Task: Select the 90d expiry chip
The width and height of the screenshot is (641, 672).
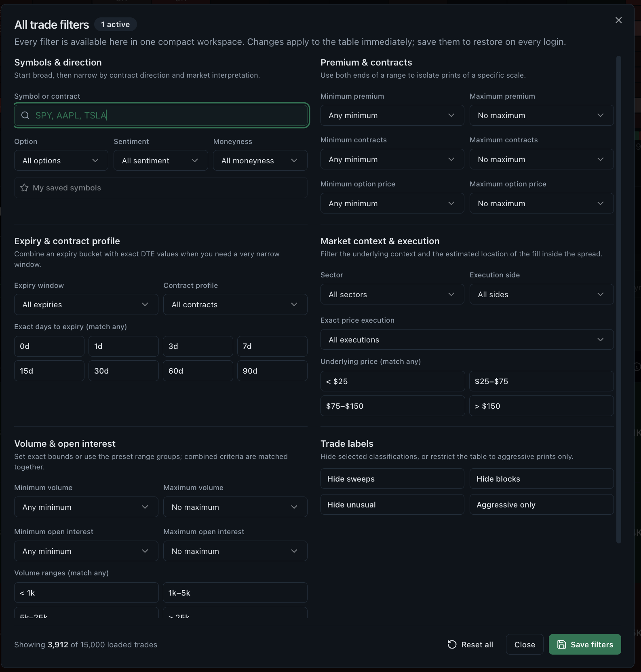Action: click(272, 371)
